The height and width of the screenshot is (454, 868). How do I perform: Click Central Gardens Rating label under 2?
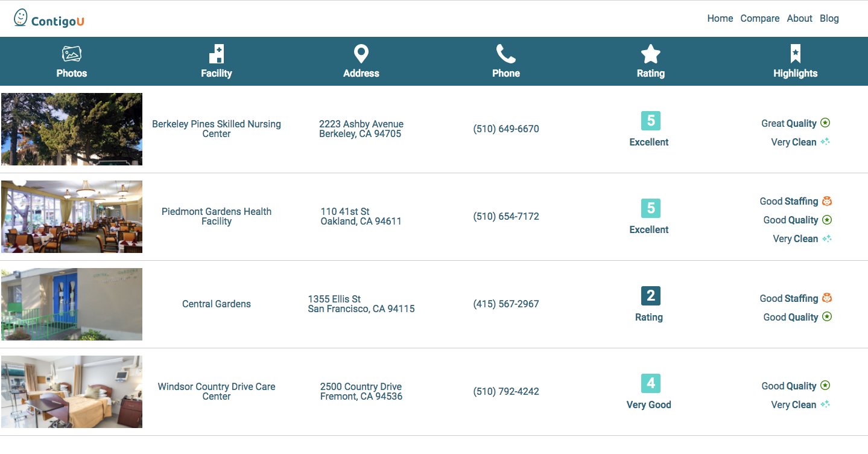click(649, 317)
